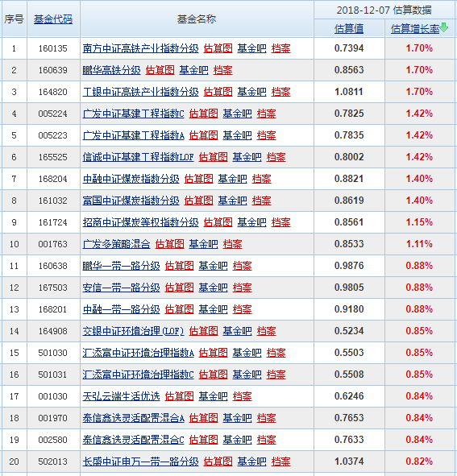457x476 pixels.
Task: Open fund 汇添富中证环境治理指数A
Action: click(x=139, y=353)
